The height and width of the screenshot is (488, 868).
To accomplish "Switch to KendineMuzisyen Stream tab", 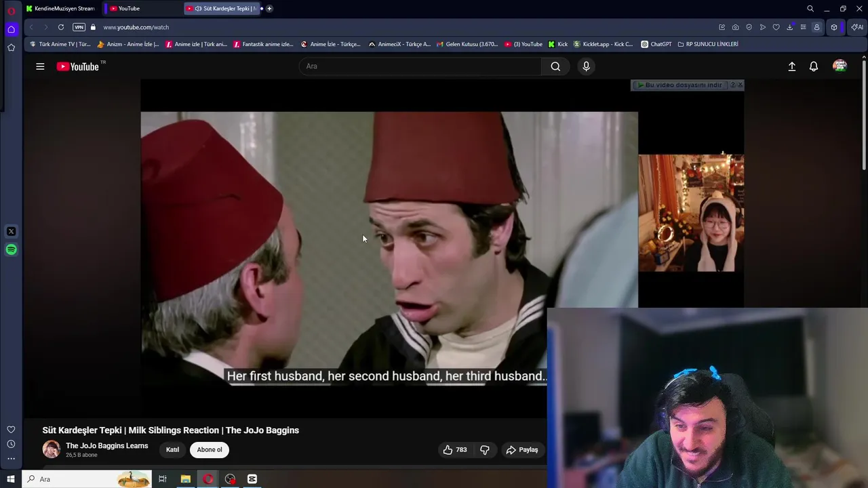I will 61,8.
